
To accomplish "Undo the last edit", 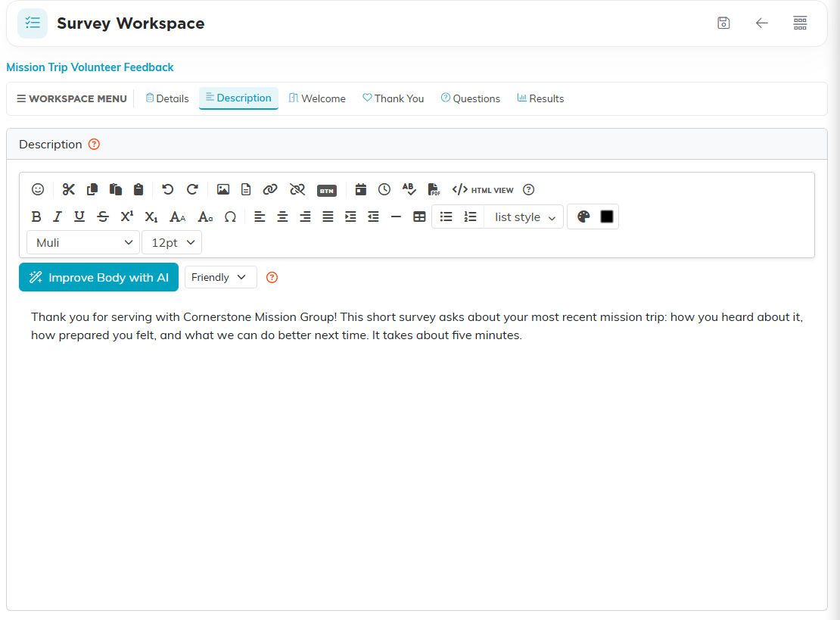I will pos(168,189).
